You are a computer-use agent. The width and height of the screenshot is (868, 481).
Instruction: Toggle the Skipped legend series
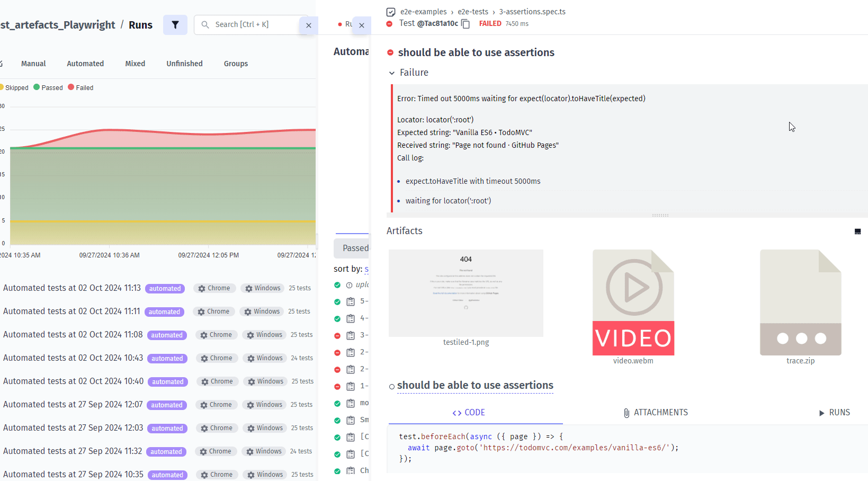coord(15,88)
